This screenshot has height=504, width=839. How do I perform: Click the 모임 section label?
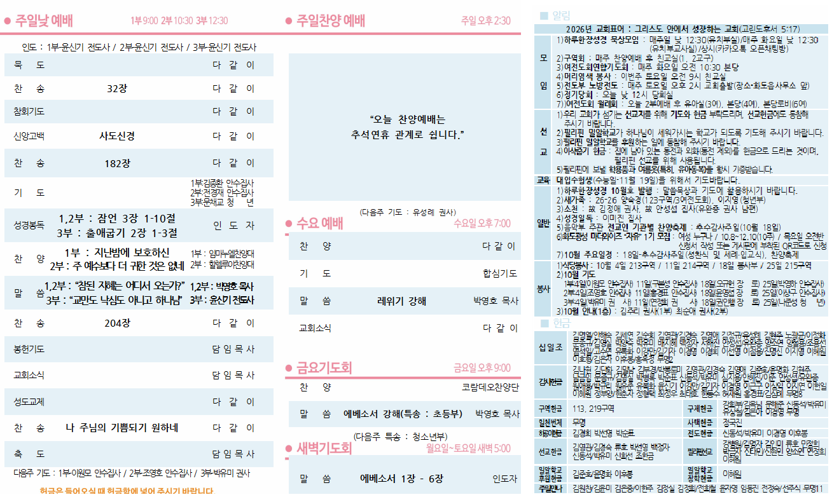pos(543,71)
